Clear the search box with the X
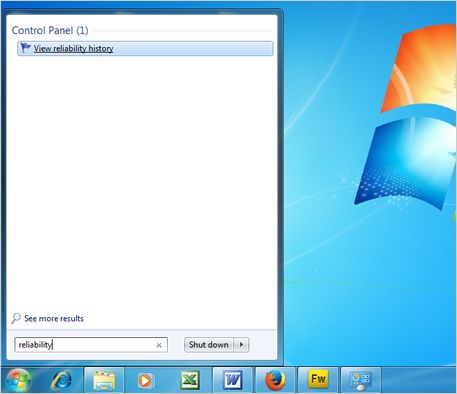The width and height of the screenshot is (457, 394). [x=159, y=345]
